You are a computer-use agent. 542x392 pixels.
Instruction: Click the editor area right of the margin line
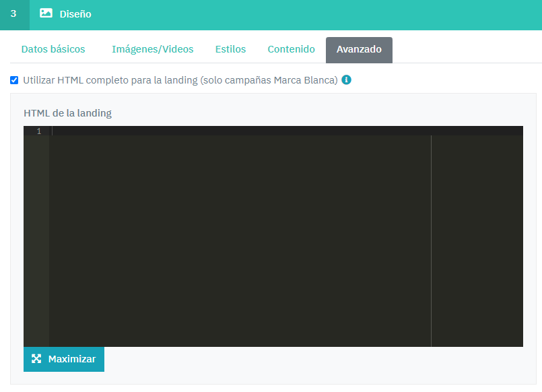(477, 239)
